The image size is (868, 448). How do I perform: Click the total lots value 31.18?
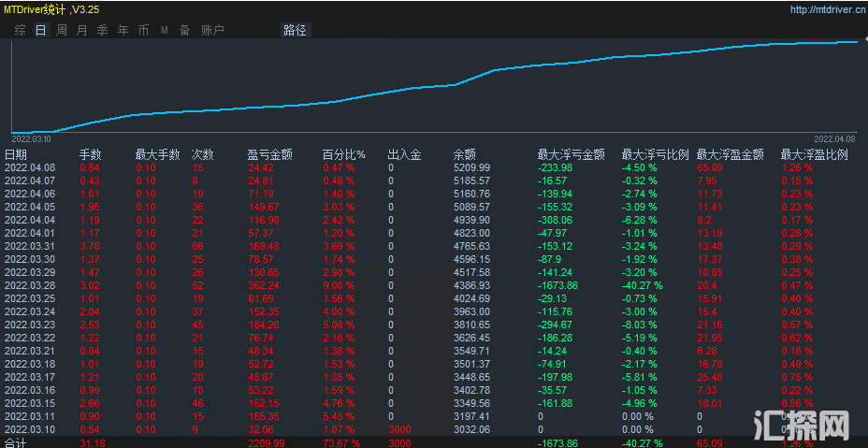tap(92, 443)
